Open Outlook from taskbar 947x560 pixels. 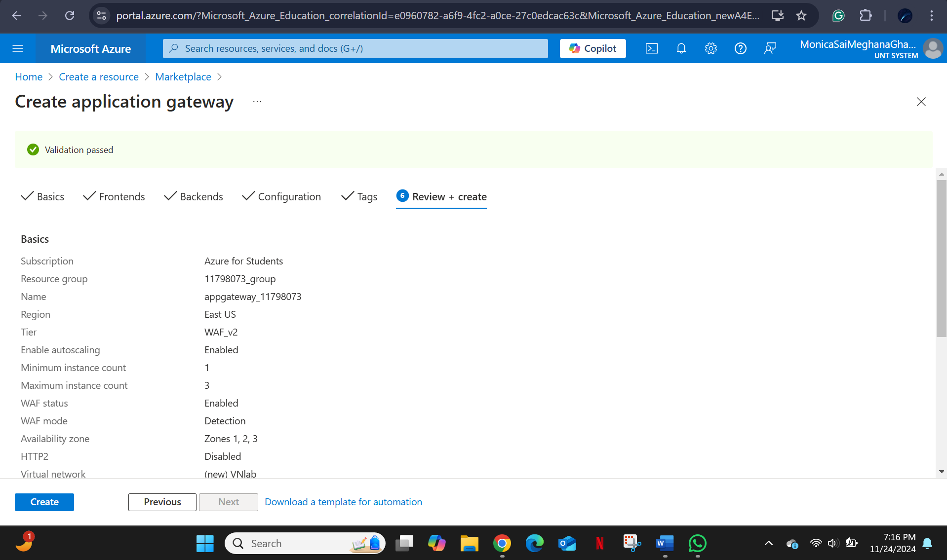click(x=567, y=544)
